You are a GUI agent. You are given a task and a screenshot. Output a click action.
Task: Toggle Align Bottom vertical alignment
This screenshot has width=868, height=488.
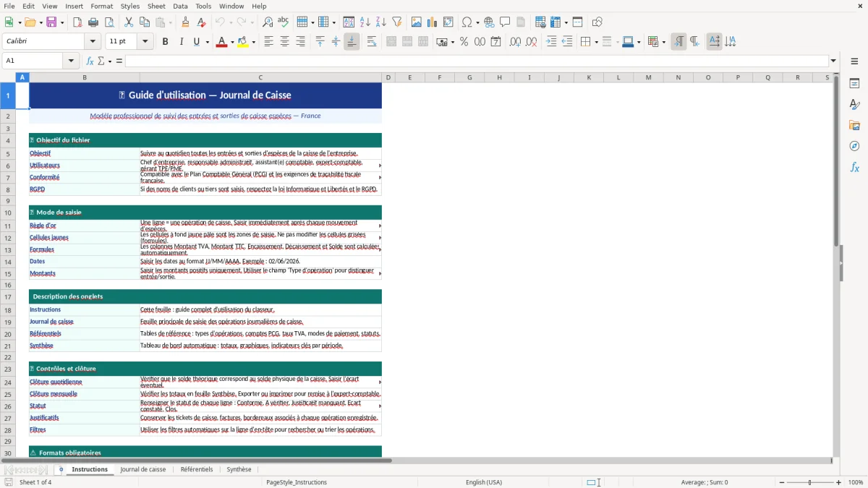pyautogui.click(x=352, y=42)
